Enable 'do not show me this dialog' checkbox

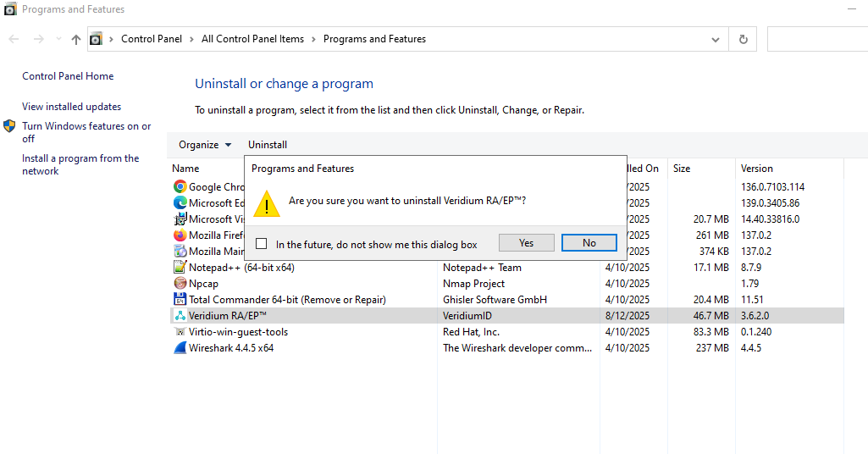click(262, 244)
